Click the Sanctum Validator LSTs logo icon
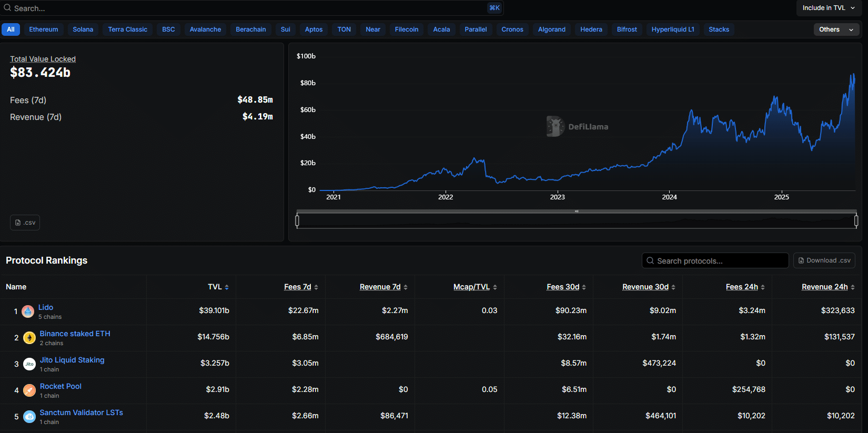 [29, 417]
